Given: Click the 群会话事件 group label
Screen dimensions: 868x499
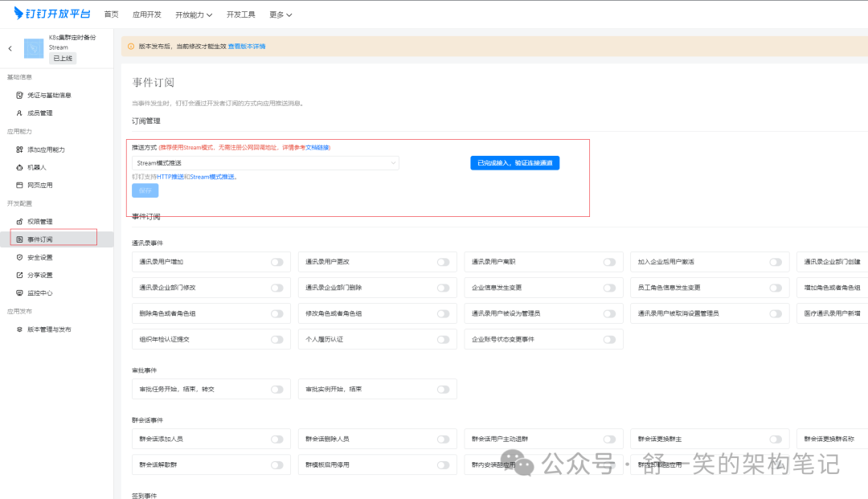Looking at the screenshot, I should pos(147,420).
